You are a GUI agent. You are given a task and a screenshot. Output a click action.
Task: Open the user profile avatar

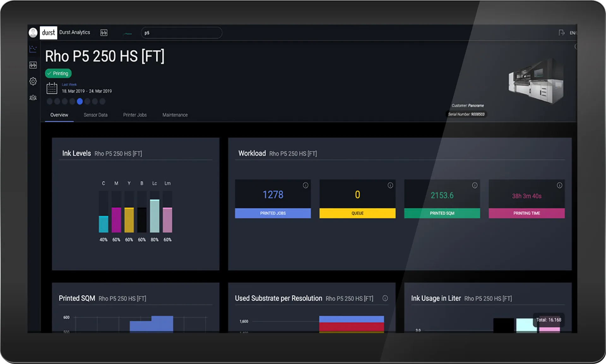(x=33, y=33)
